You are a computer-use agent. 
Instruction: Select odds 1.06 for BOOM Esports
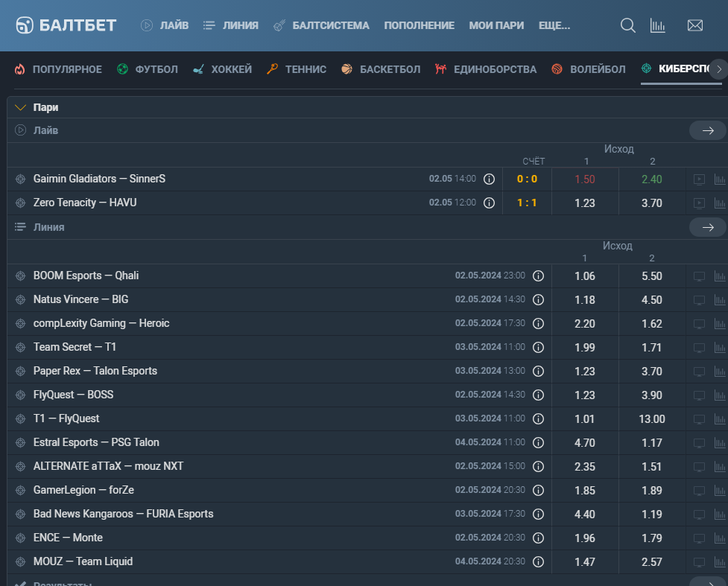[x=585, y=276]
